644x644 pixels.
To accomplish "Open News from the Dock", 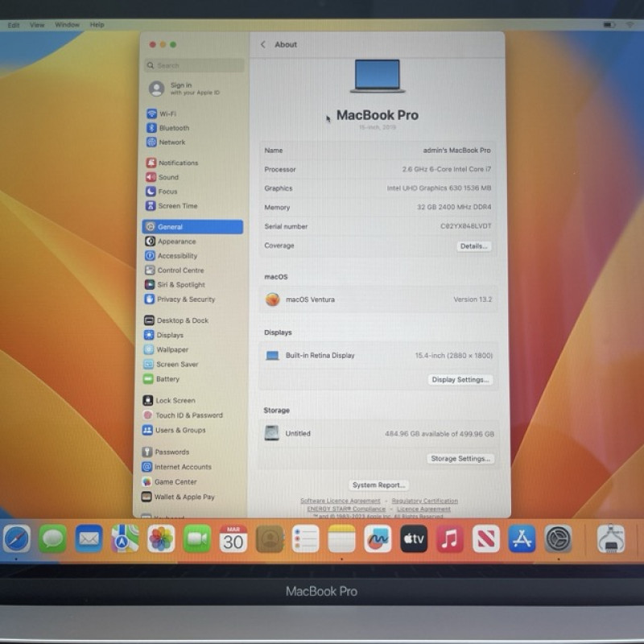I will click(486, 539).
